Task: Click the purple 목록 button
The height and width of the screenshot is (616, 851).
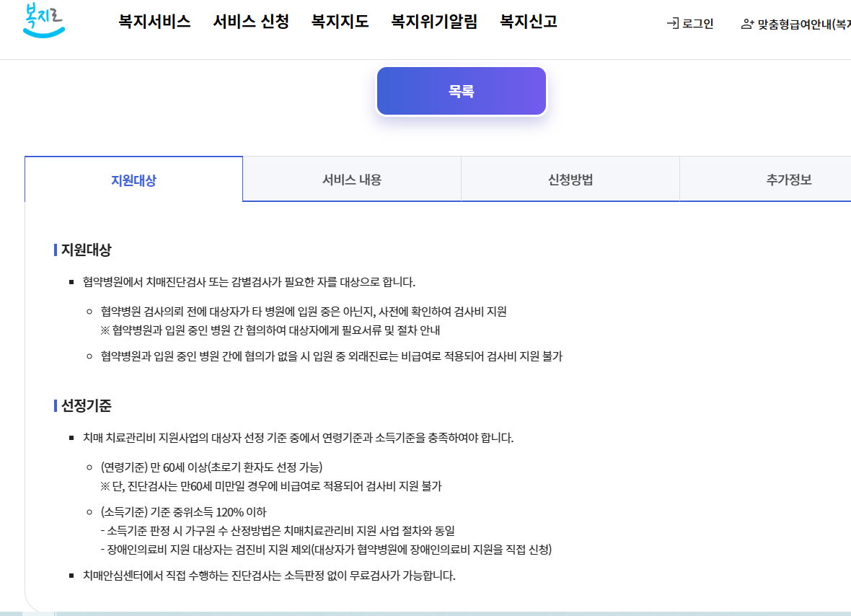Action: point(461,90)
